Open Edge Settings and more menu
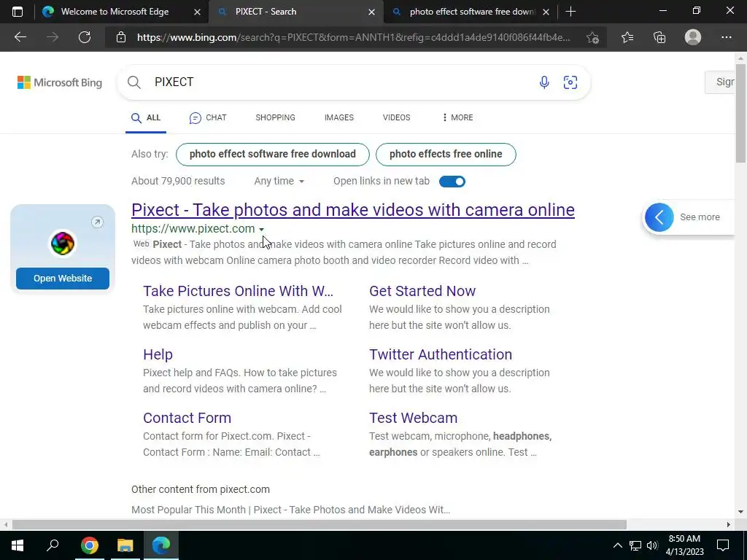Image resolution: width=747 pixels, height=560 pixels. coord(726,37)
